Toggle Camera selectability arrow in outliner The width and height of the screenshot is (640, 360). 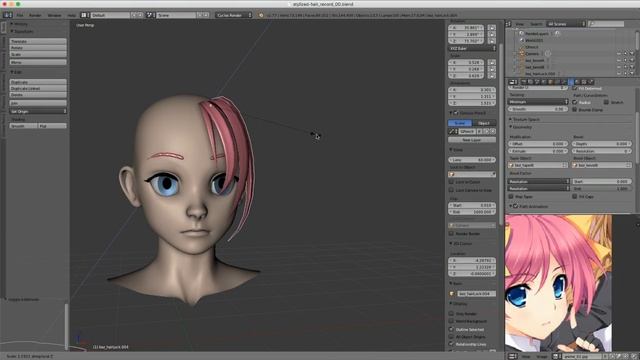click(625, 53)
